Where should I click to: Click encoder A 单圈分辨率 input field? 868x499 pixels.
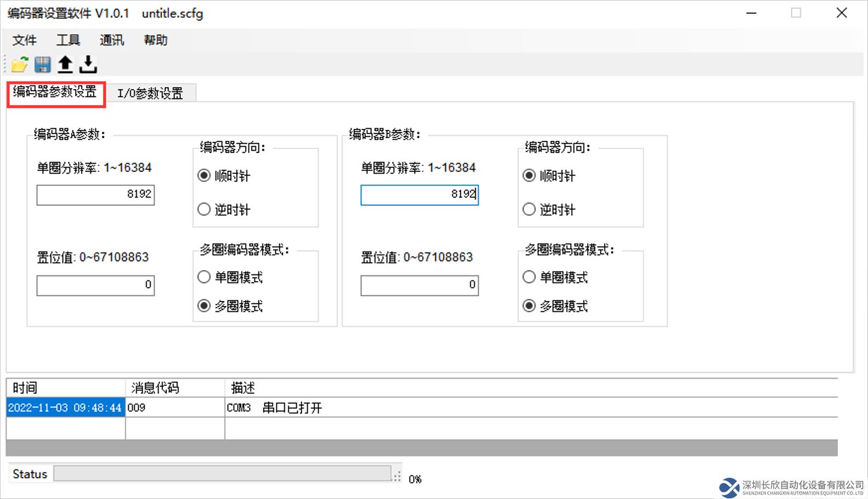click(x=95, y=194)
